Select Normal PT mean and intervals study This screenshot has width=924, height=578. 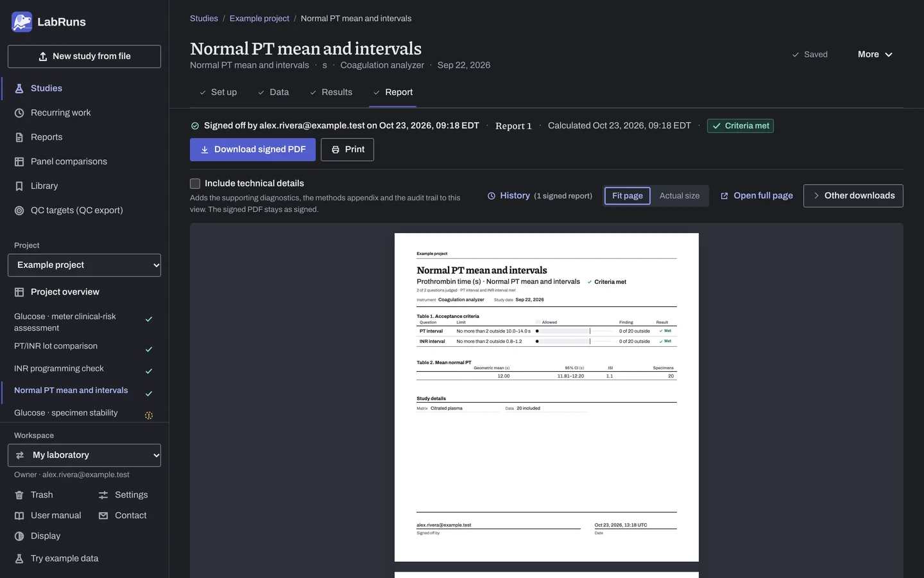click(x=84, y=390)
